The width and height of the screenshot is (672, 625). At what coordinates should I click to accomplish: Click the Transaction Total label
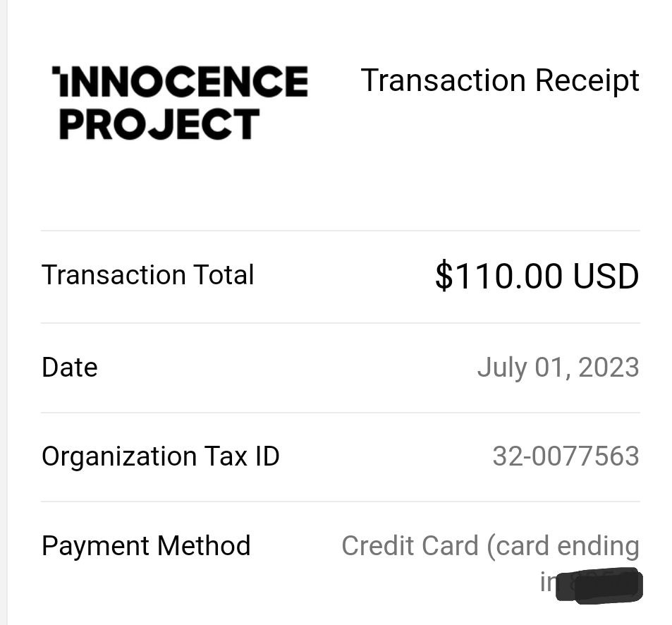(148, 275)
